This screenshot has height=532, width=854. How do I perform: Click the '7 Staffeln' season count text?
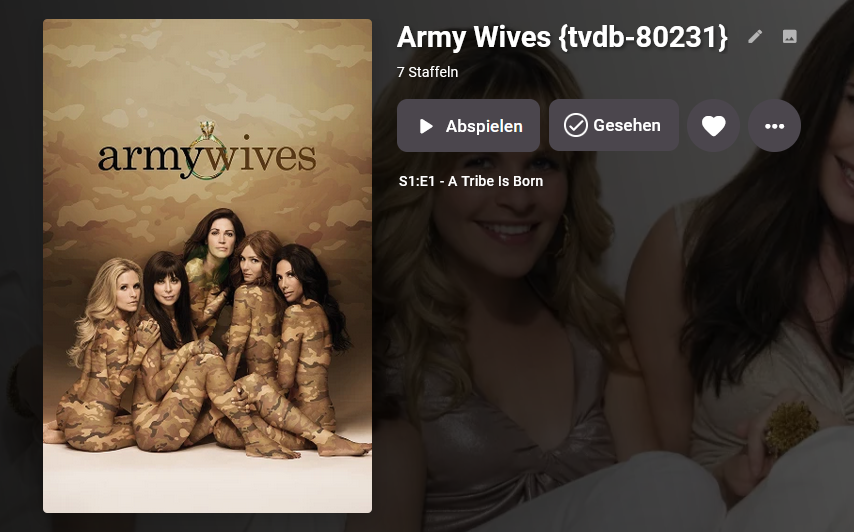(x=428, y=72)
